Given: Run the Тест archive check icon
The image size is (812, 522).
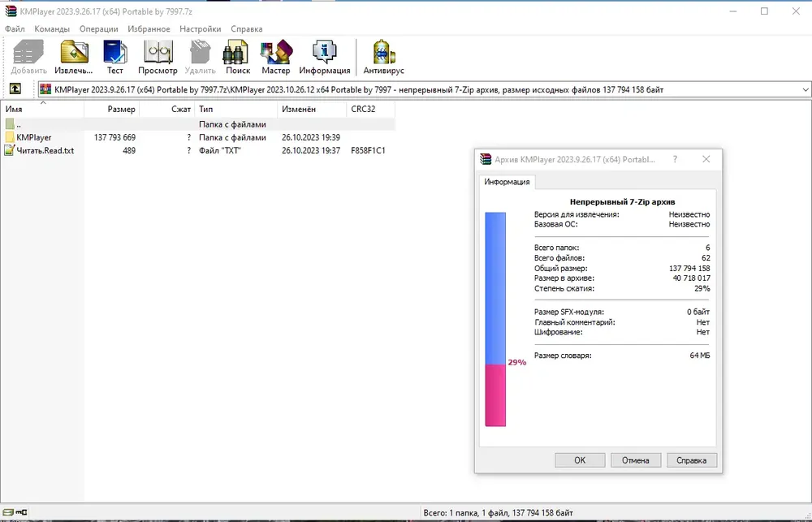Looking at the screenshot, I should 115,52.
